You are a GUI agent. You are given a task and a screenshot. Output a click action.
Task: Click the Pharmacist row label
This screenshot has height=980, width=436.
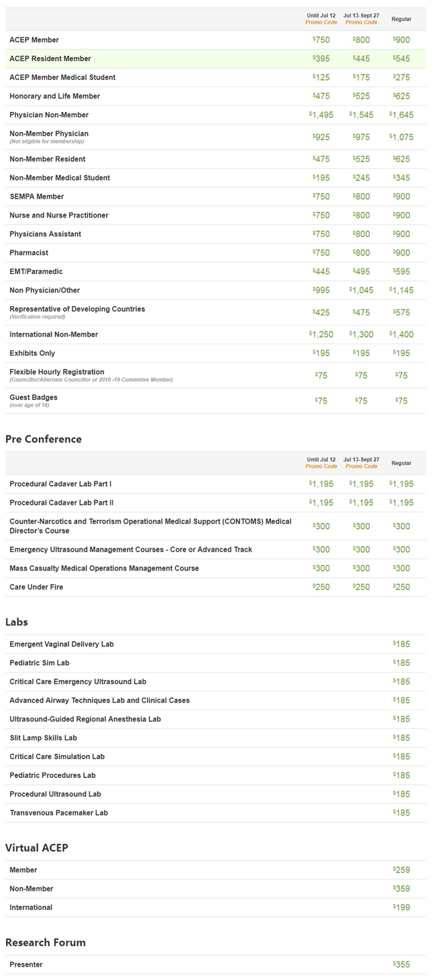[x=29, y=254]
